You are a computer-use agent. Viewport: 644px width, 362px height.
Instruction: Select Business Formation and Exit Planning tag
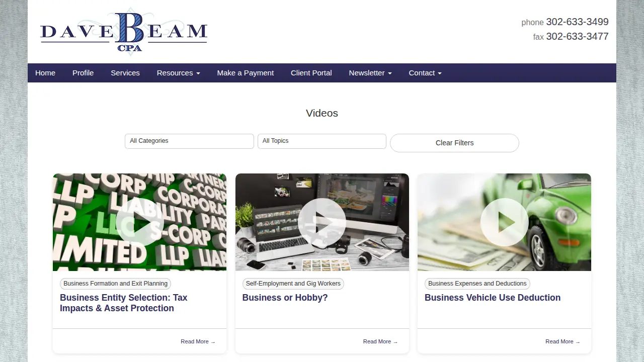(116, 284)
